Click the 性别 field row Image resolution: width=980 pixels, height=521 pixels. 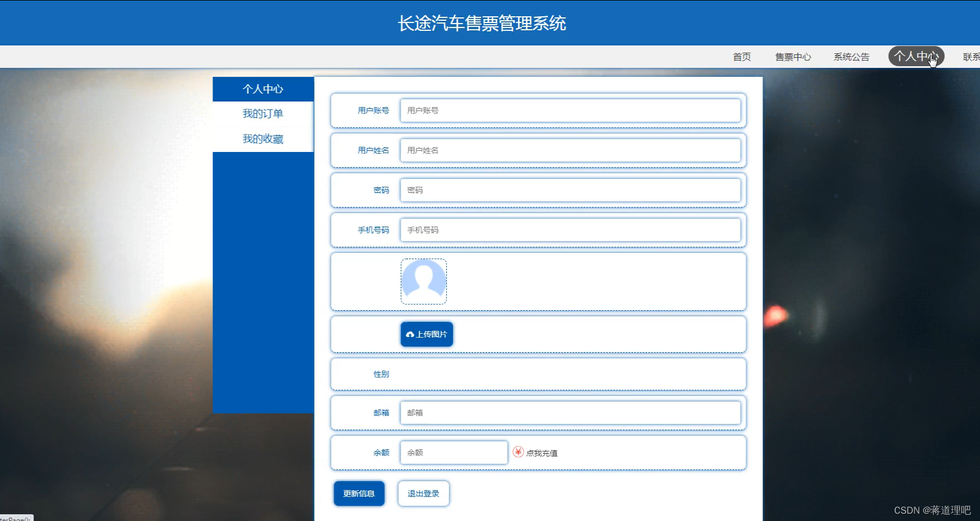coord(538,374)
